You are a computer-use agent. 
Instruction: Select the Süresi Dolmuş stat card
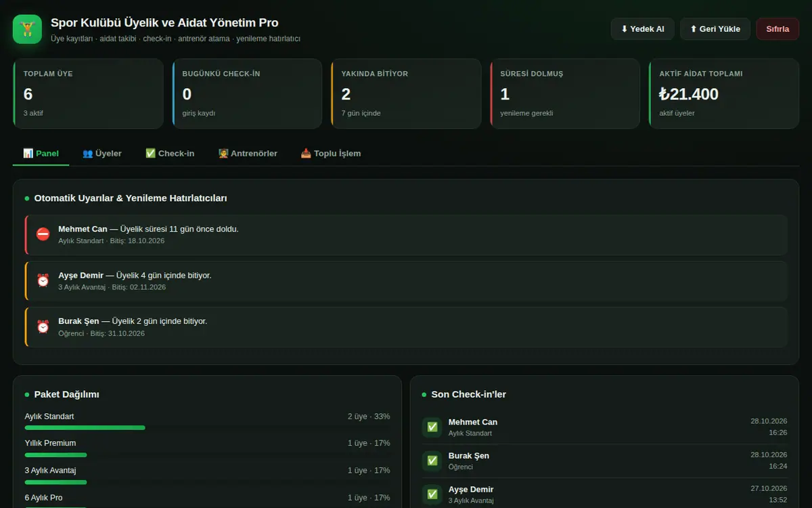[565, 93]
